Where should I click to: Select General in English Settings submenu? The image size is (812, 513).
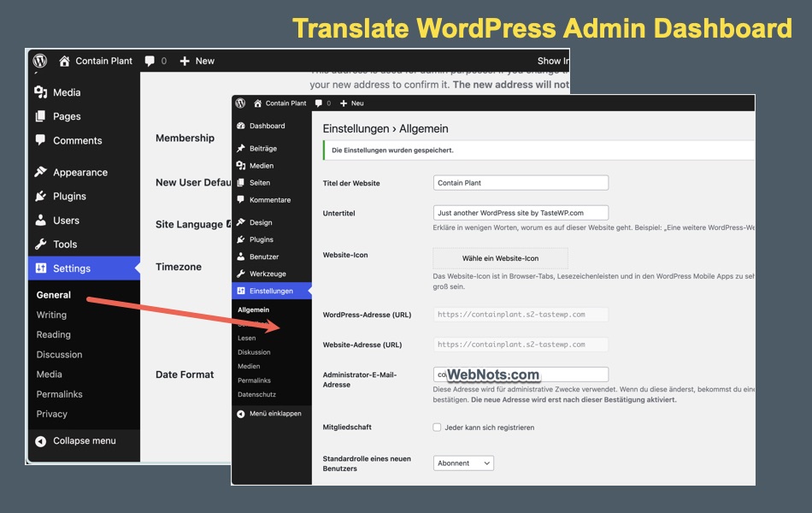tap(53, 294)
